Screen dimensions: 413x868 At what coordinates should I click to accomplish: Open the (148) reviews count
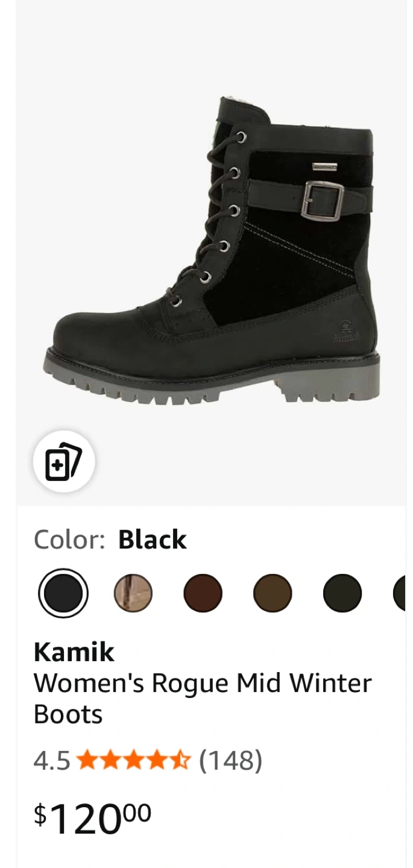pyautogui.click(x=231, y=761)
